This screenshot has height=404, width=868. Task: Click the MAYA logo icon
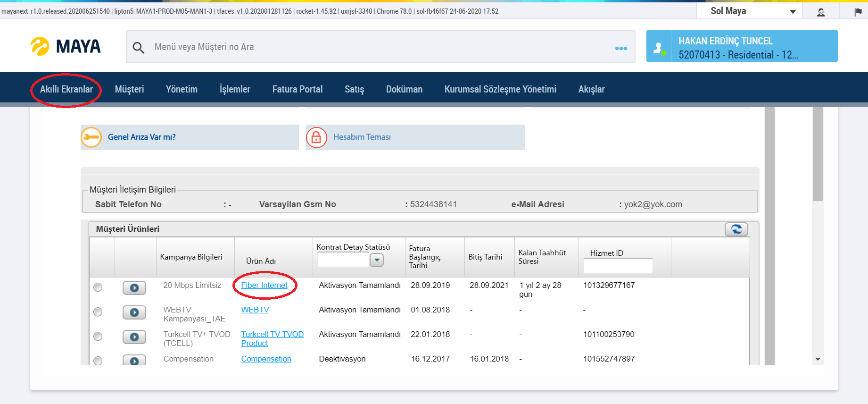point(40,46)
